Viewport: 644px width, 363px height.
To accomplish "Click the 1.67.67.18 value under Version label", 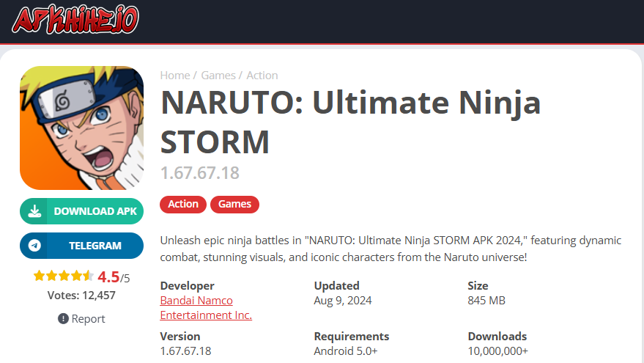I will pyautogui.click(x=185, y=351).
